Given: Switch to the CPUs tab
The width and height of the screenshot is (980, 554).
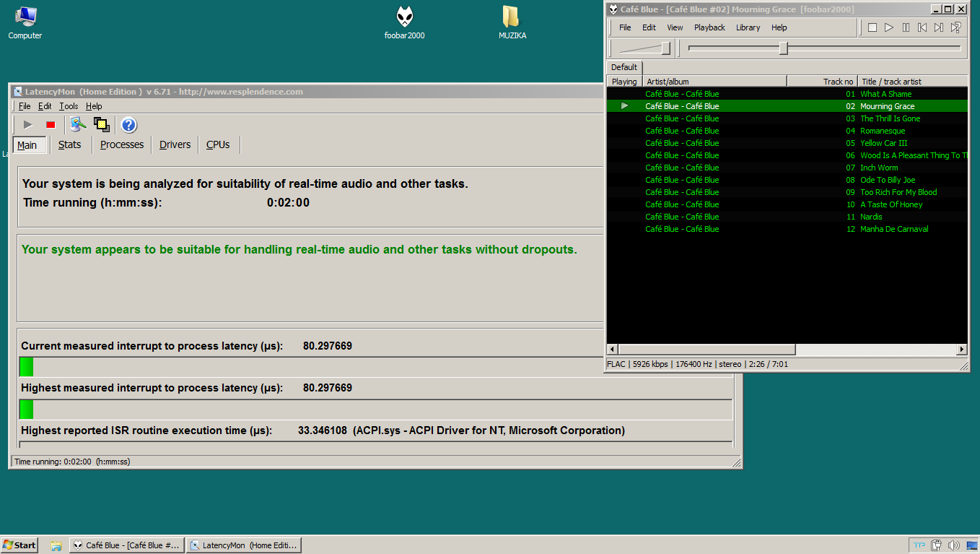Looking at the screenshot, I should (218, 144).
